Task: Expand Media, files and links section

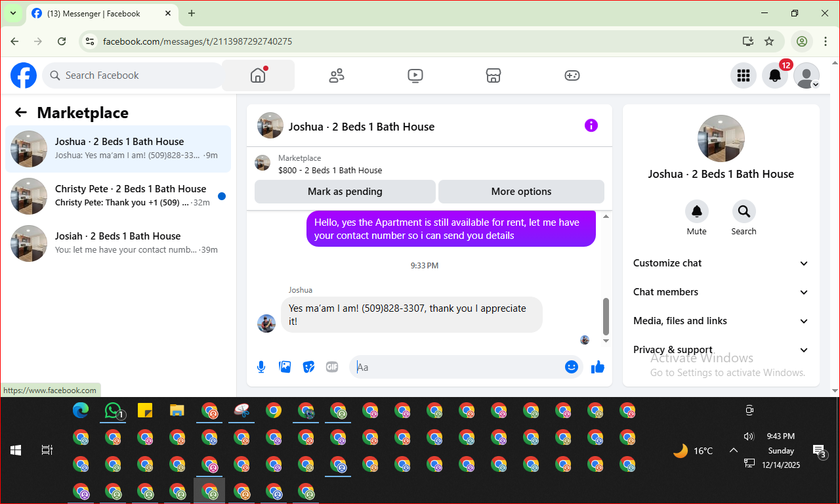Action: click(721, 321)
